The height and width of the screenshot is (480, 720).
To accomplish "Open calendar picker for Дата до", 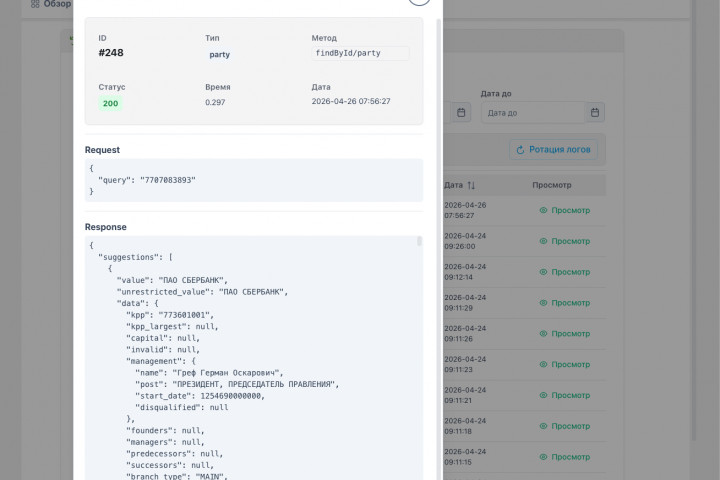I will click(x=595, y=113).
